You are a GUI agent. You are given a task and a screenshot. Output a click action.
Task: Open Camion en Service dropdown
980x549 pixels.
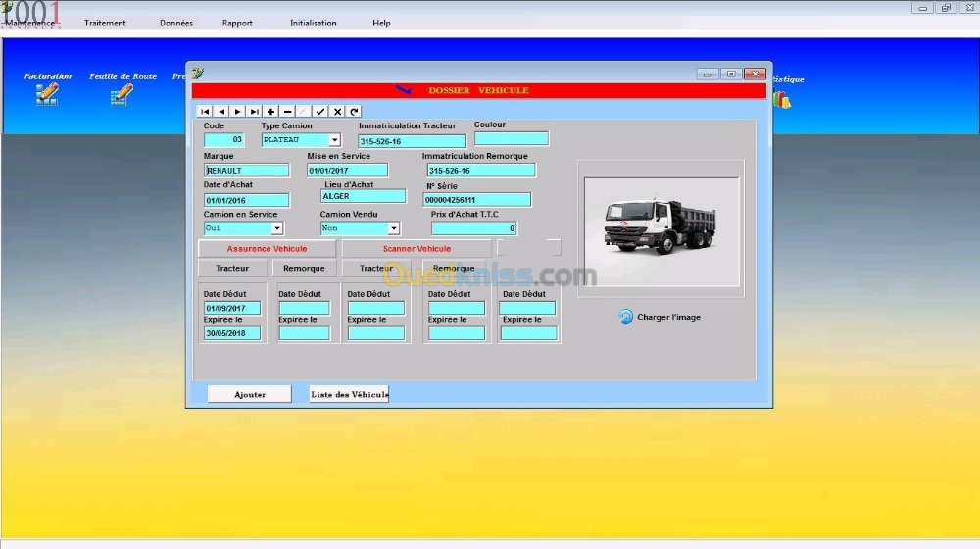(x=276, y=228)
